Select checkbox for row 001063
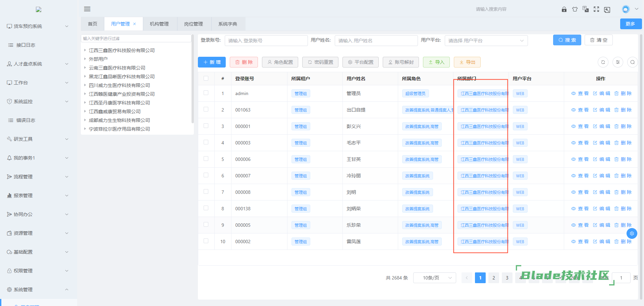Screen dimensions: 644x306 [206, 110]
